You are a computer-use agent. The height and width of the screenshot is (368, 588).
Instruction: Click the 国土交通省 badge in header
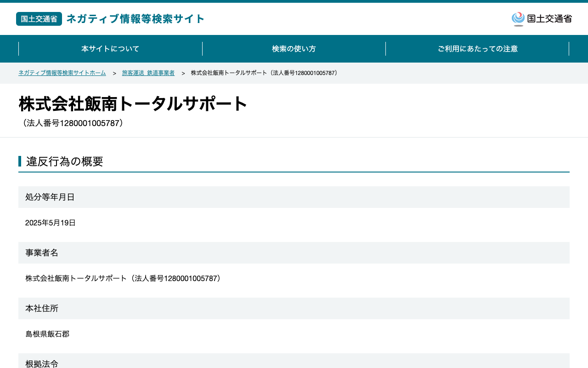[39, 19]
